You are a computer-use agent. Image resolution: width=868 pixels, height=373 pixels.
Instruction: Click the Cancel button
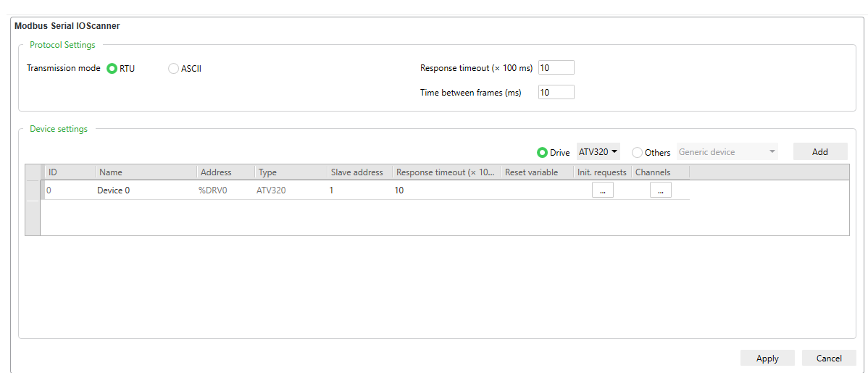pyautogui.click(x=829, y=358)
